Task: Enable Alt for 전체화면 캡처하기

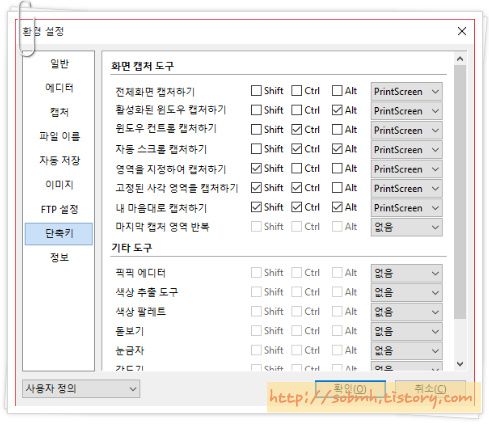Action: pos(337,91)
